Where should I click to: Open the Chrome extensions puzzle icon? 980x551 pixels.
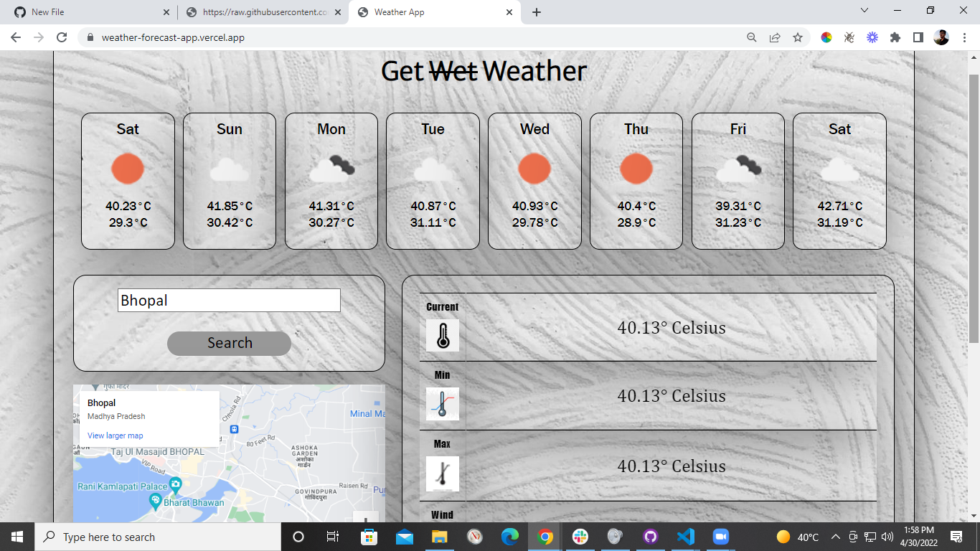[x=895, y=37]
